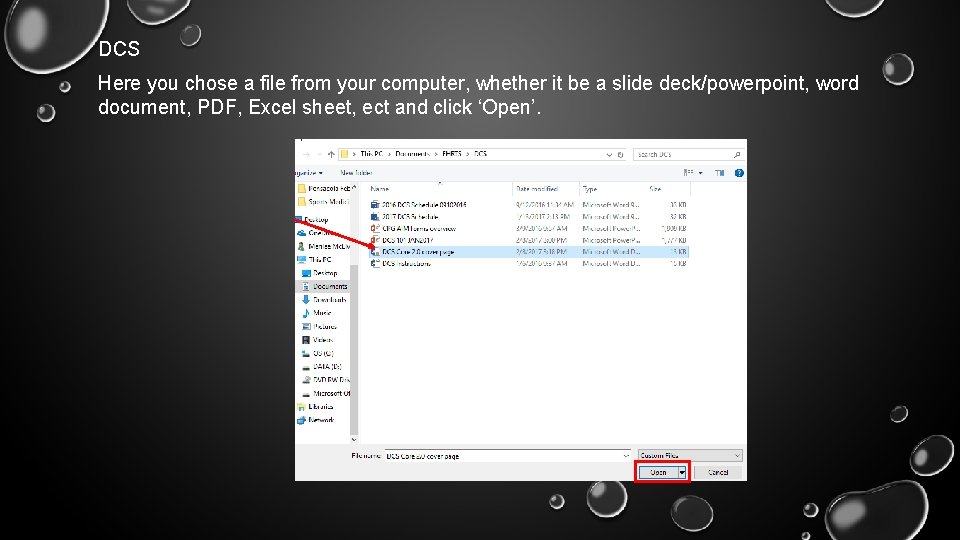Click the Word icon of 2017 DCS Schedule
Screen dimensions: 960x540
375,216
